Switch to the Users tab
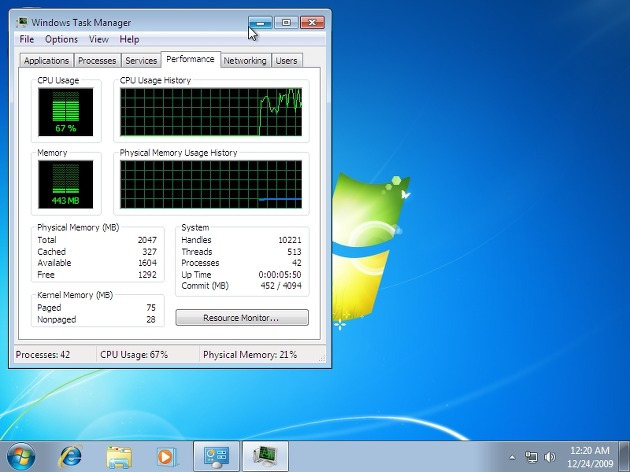Screen dimensions: 630x472 coord(286,61)
